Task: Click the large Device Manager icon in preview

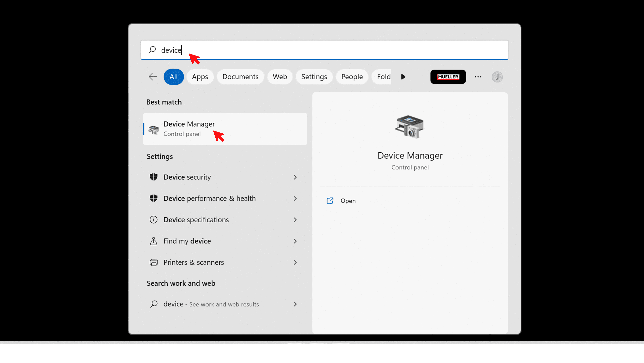Action: point(409,127)
